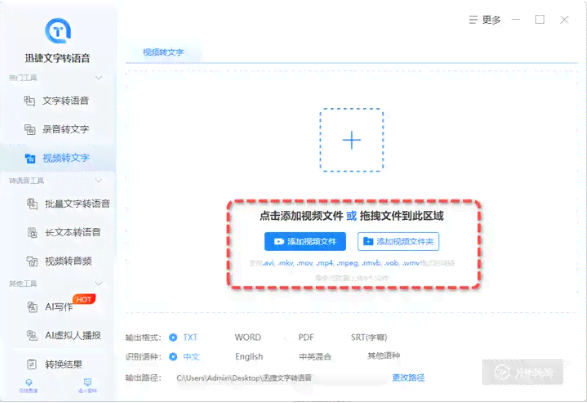Click the large plus icon to add a file
Viewport: 587px width, 403px height.
[352, 140]
